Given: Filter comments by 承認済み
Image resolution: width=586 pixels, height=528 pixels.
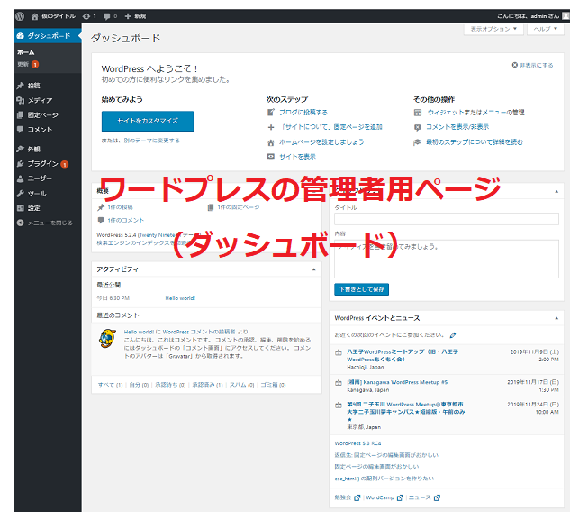Looking at the screenshot, I should pyautogui.click(x=207, y=385).
